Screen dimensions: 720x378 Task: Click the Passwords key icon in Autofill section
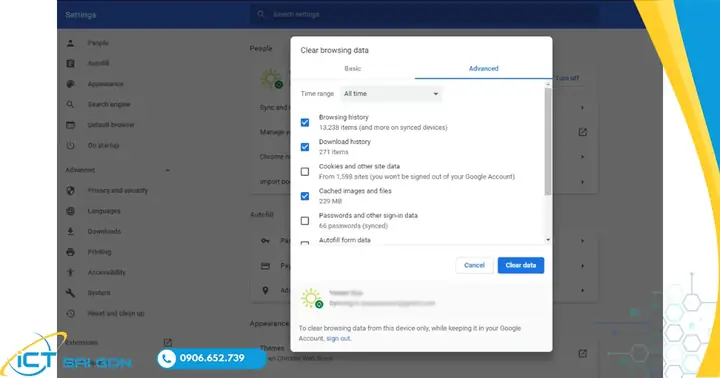(x=265, y=241)
